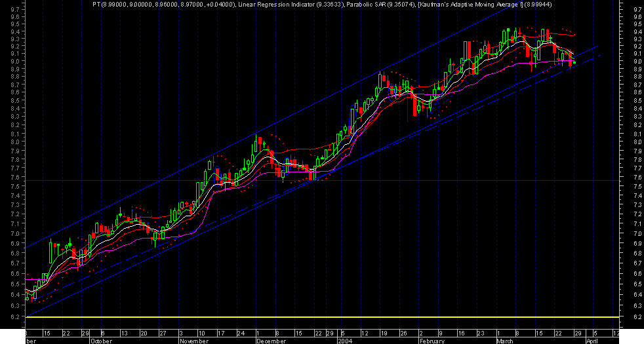The width and height of the screenshot is (644, 344).
Task: Click 9.0 on the right price axis
Action: [x=637, y=61]
